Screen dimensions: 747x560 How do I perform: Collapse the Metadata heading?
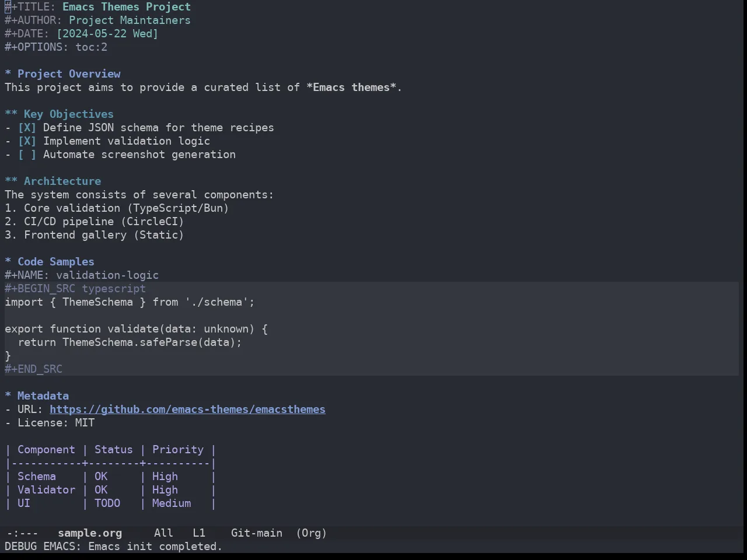(x=43, y=396)
